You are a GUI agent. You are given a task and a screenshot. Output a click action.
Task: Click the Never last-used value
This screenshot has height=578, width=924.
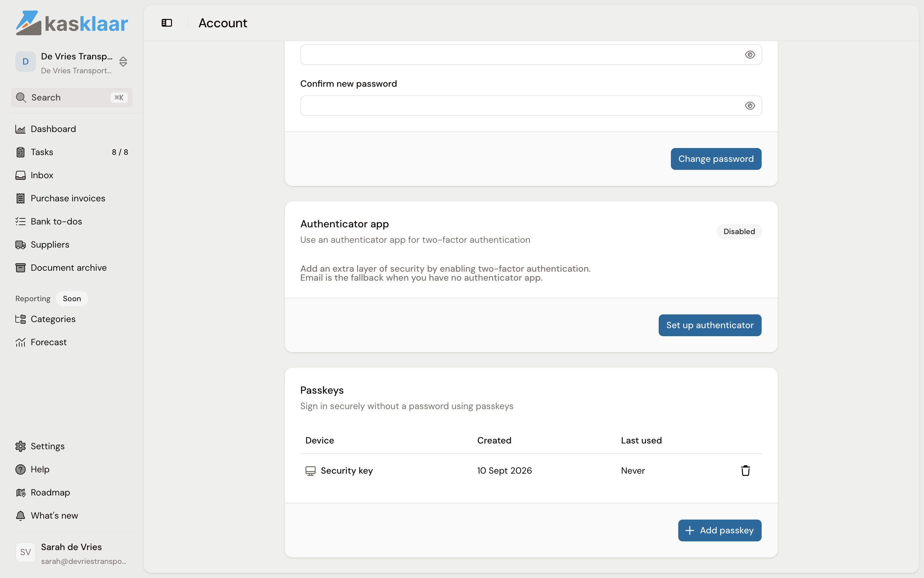633,470
